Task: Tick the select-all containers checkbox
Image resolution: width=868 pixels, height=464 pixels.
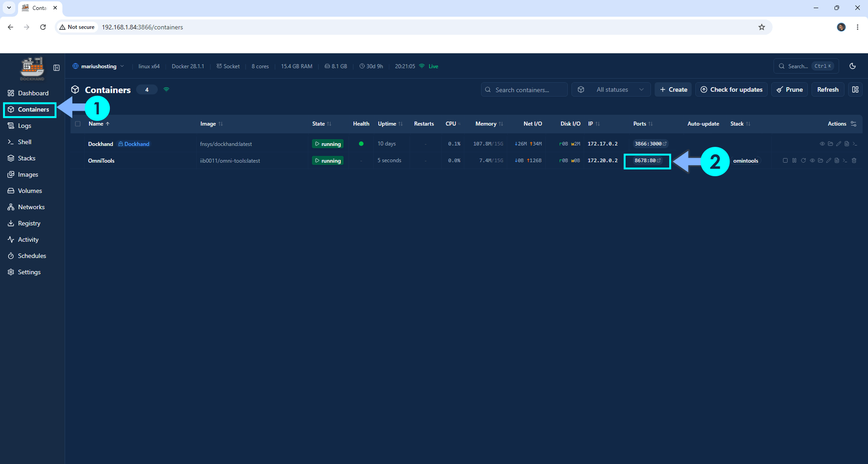Action: 78,124
